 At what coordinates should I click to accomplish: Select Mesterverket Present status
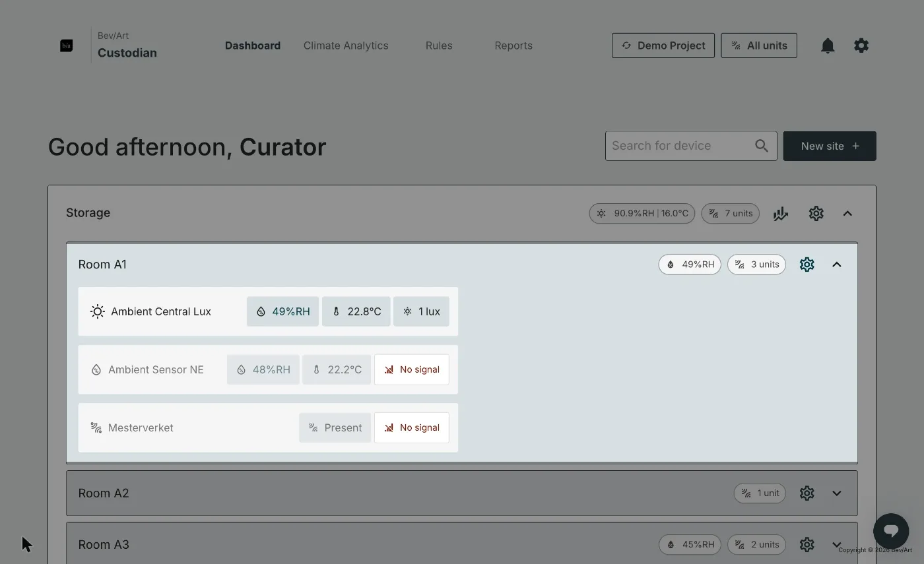click(x=335, y=427)
